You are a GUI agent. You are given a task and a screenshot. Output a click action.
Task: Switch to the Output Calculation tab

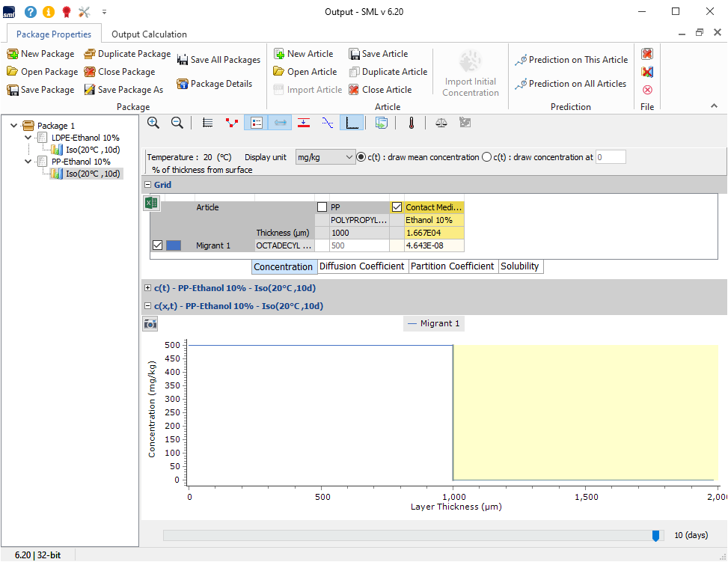pyautogui.click(x=149, y=34)
